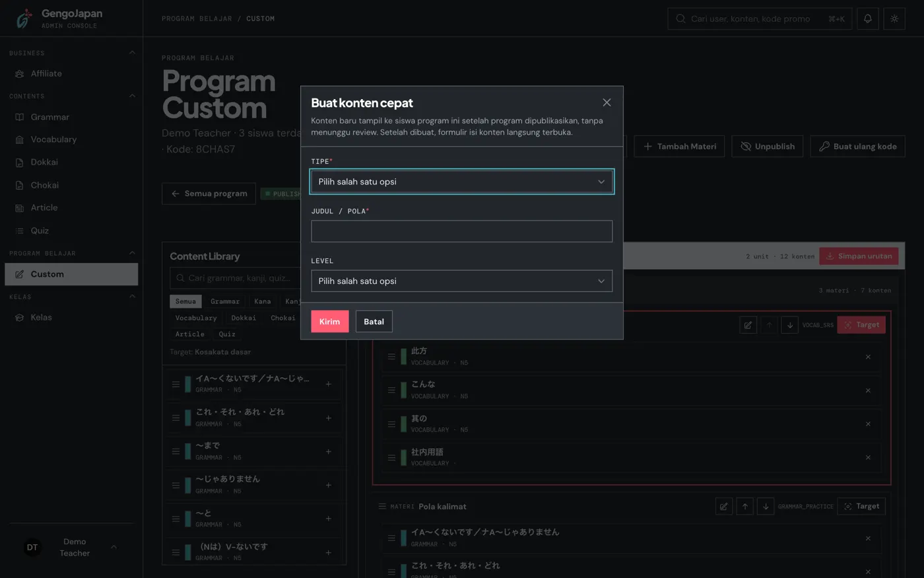This screenshot has height=578, width=924.
Task: Open the Tipe dropdown in the dialog
Action: click(461, 182)
